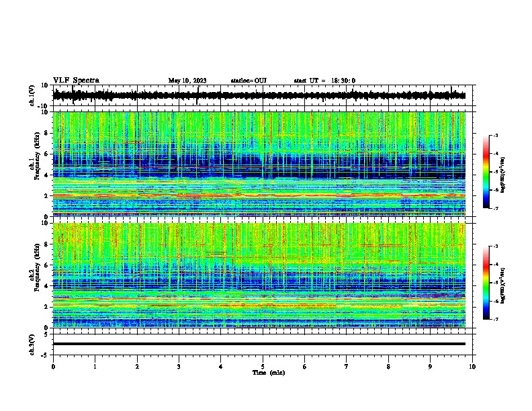Click the ch.1 color scale bar
This screenshot has height=411, width=532.
[486, 172]
